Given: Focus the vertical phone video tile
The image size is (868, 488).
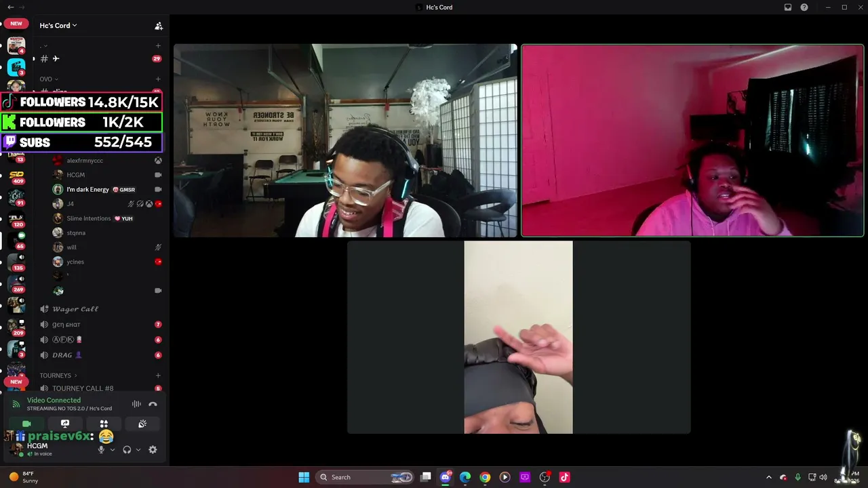Looking at the screenshot, I should (x=519, y=338).
